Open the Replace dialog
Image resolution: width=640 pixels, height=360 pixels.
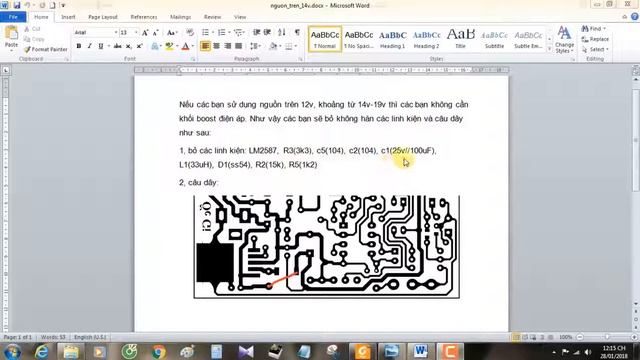595,39
